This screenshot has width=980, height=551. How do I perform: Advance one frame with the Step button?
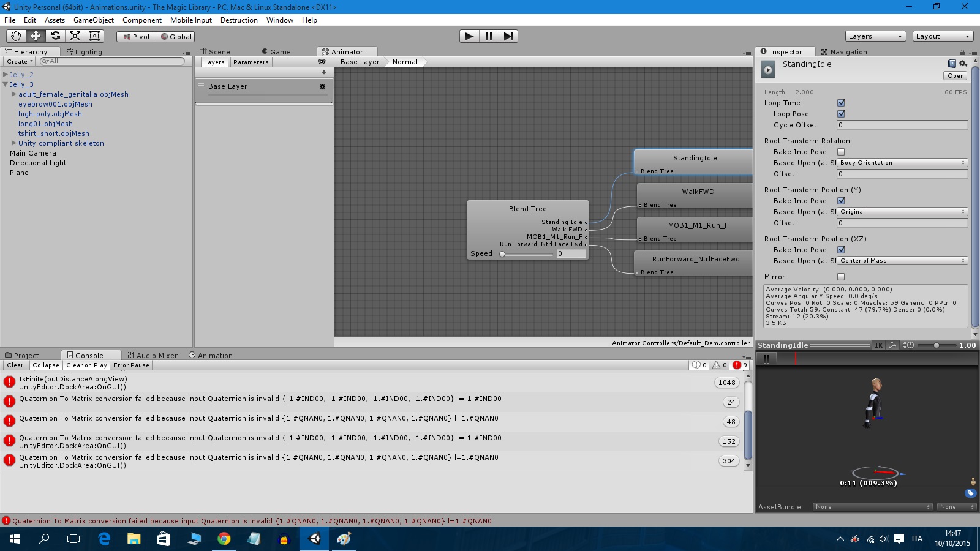tap(508, 36)
